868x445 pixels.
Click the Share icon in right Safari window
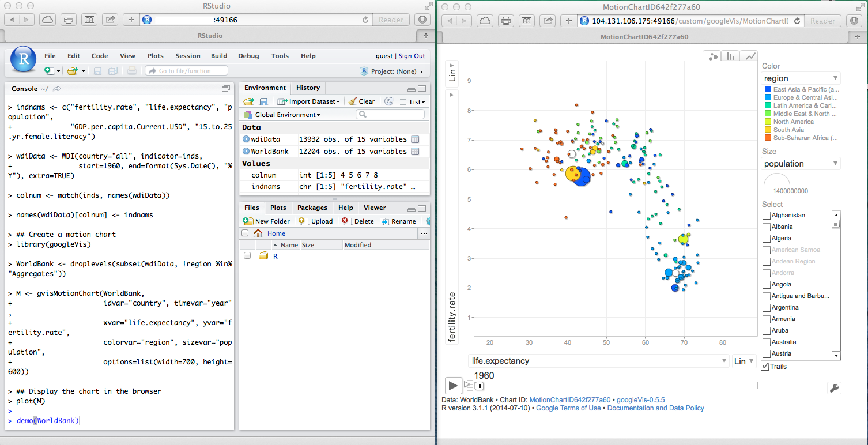pyautogui.click(x=547, y=21)
